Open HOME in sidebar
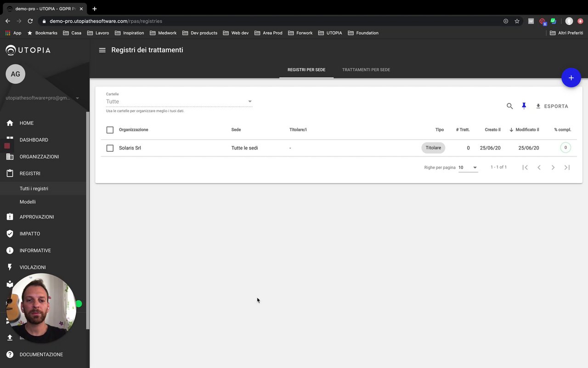 click(x=27, y=123)
